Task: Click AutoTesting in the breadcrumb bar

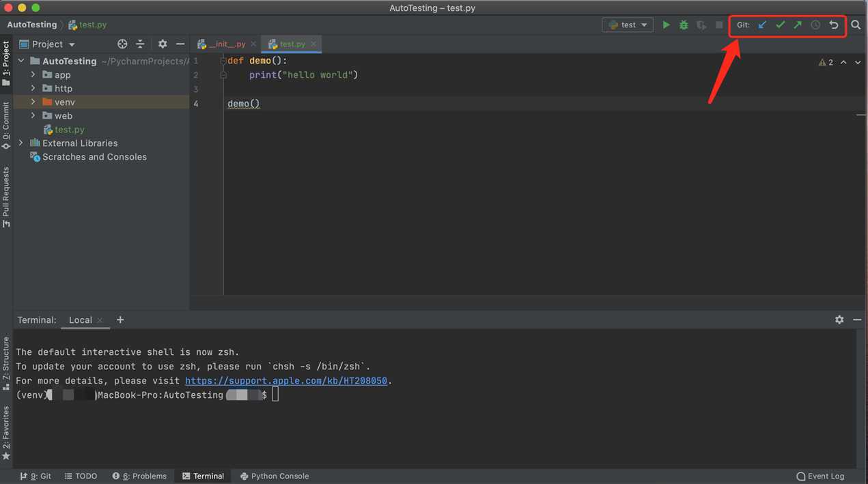Action: pos(31,25)
